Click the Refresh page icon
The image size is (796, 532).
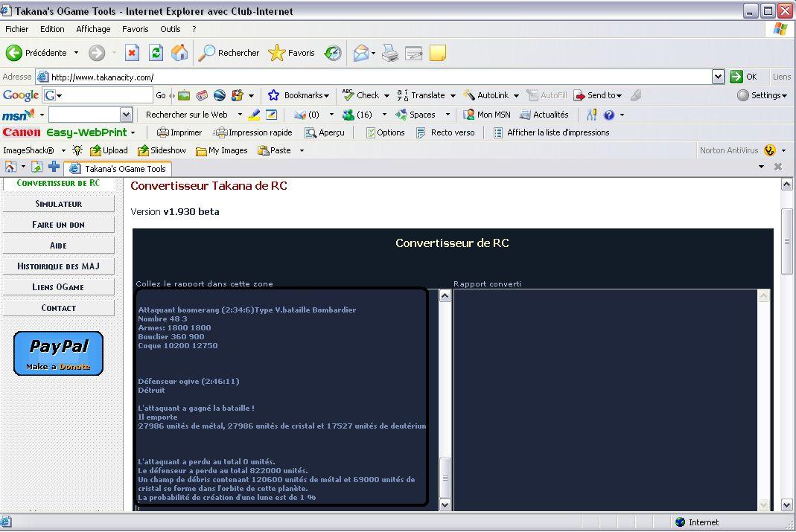pos(156,53)
